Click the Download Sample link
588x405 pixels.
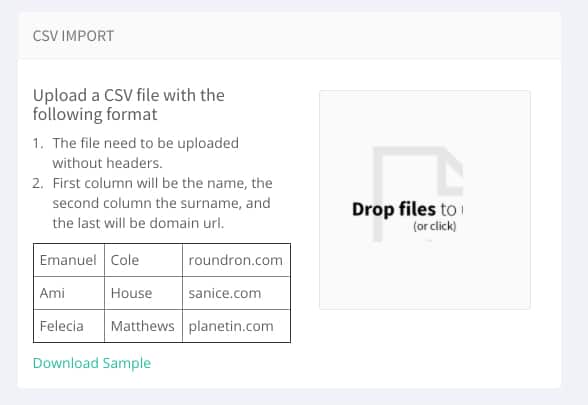tap(92, 363)
